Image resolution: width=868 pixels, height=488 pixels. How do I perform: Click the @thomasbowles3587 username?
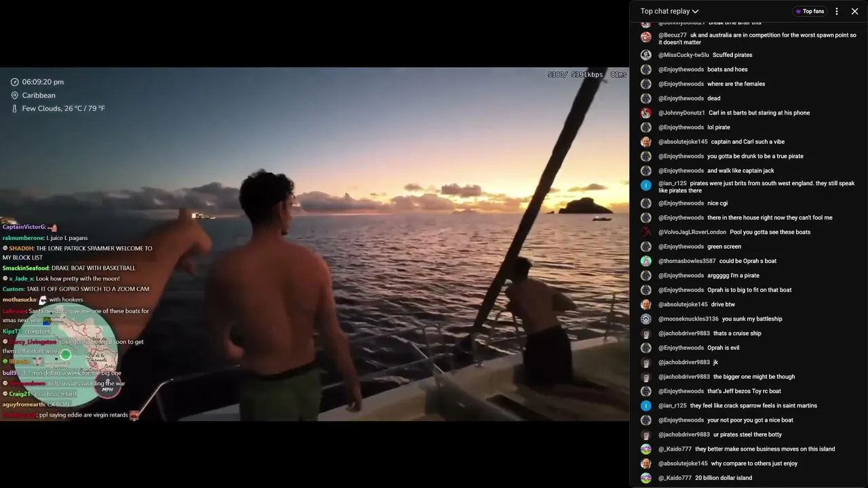[x=687, y=261]
